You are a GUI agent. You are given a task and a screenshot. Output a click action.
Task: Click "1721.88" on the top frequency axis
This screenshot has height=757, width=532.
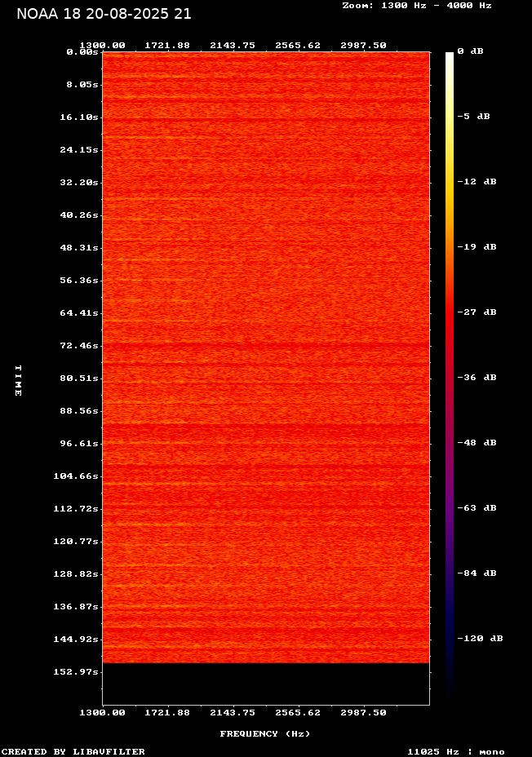[167, 46]
